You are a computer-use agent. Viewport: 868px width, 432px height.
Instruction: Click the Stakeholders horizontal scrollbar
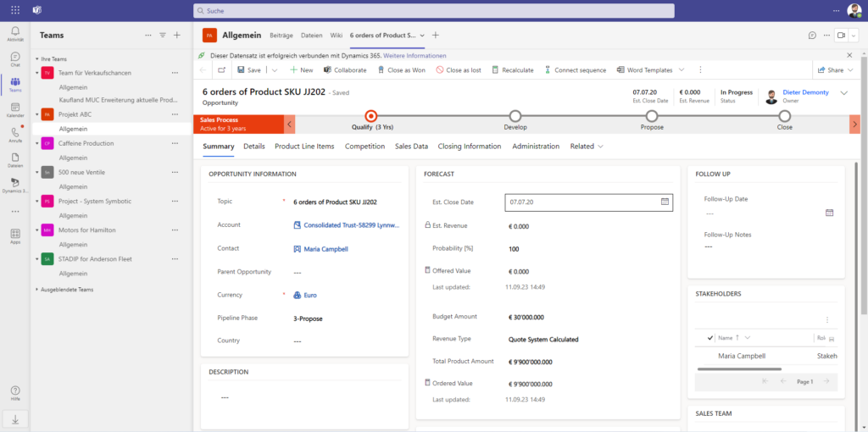click(739, 368)
